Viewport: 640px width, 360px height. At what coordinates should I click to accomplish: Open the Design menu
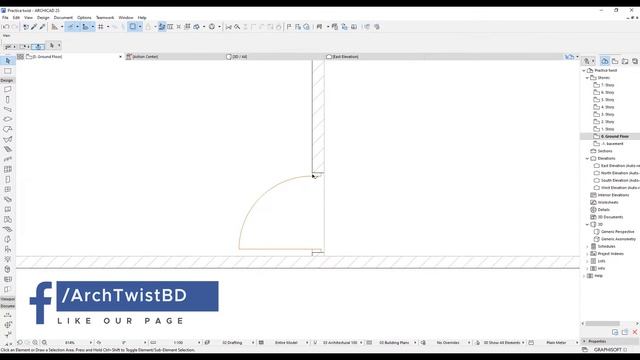43,18
